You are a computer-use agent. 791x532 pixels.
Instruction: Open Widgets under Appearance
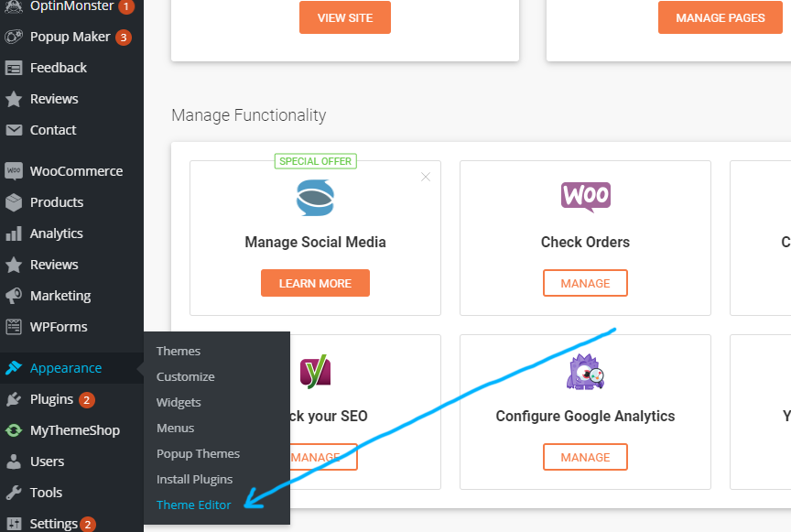click(179, 402)
